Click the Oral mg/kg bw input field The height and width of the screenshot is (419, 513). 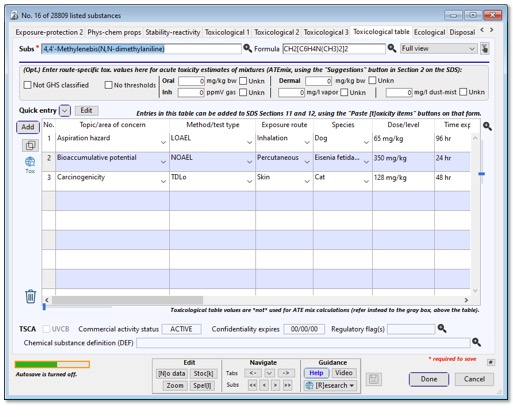[191, 81]
